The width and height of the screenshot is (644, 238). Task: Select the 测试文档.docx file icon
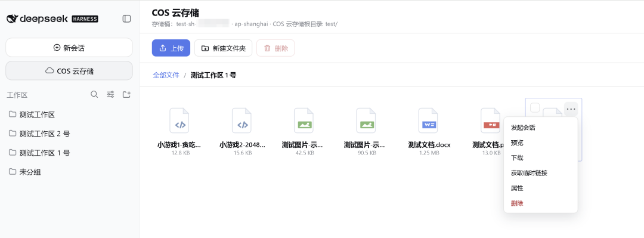point(428,120)
